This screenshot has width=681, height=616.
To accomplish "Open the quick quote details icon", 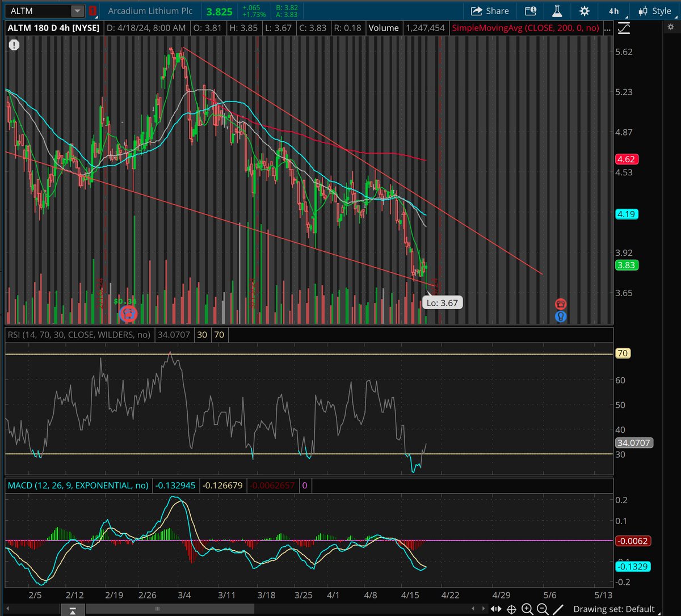I will pyautogui.click(x=531, y=11).
